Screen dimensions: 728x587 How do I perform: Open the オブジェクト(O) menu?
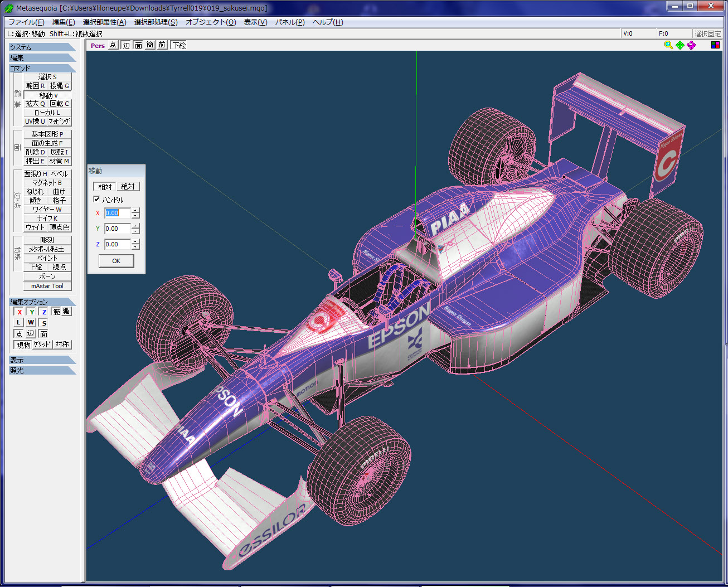pos(211,22)
